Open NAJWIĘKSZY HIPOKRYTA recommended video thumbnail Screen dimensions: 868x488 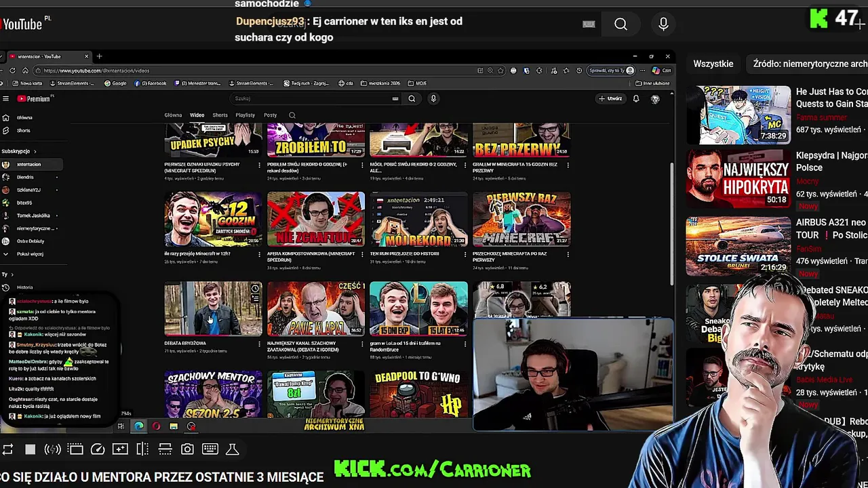tap(738, 178)
